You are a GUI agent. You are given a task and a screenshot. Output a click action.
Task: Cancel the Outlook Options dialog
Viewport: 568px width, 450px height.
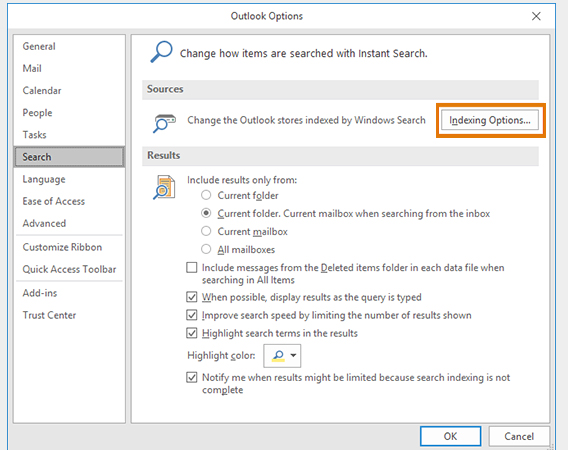coord(519,436)
